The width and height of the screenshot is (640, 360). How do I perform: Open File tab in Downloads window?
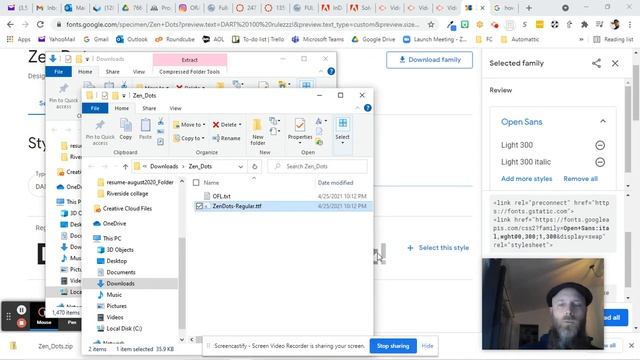[x=59, y=71]
